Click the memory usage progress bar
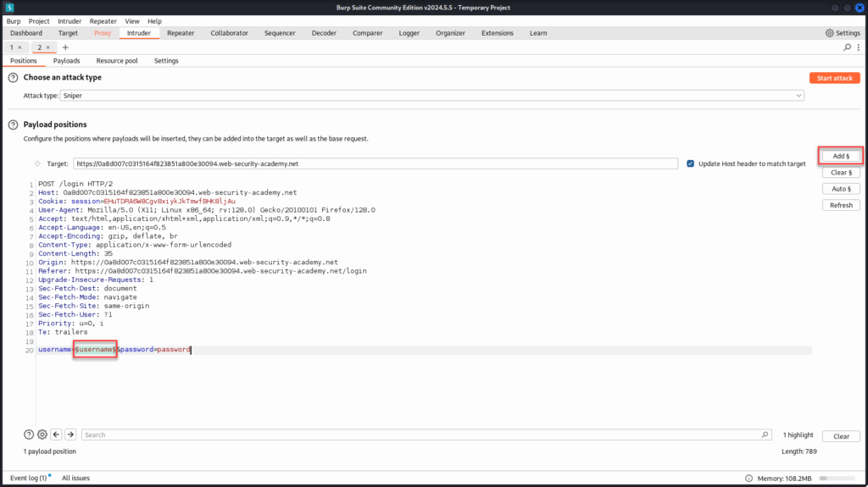This screenshot has width=868, height=487. coord(837,479)
